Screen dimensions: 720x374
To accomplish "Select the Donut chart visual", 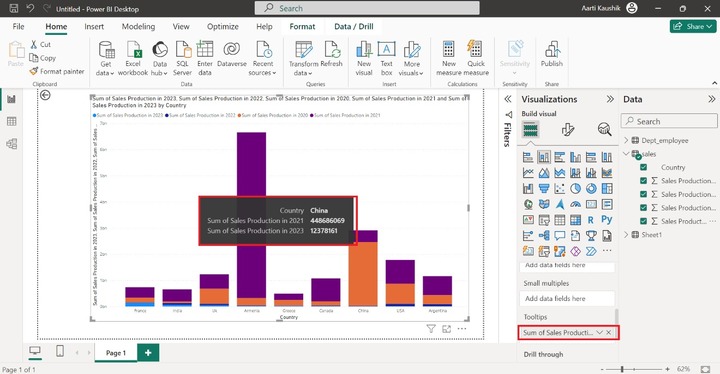I will 591,188.
